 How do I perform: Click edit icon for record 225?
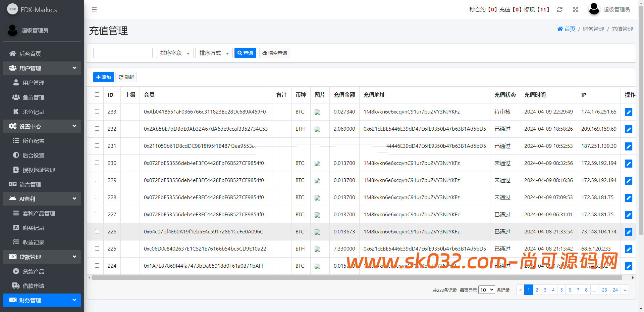click(x=628, y=249)
